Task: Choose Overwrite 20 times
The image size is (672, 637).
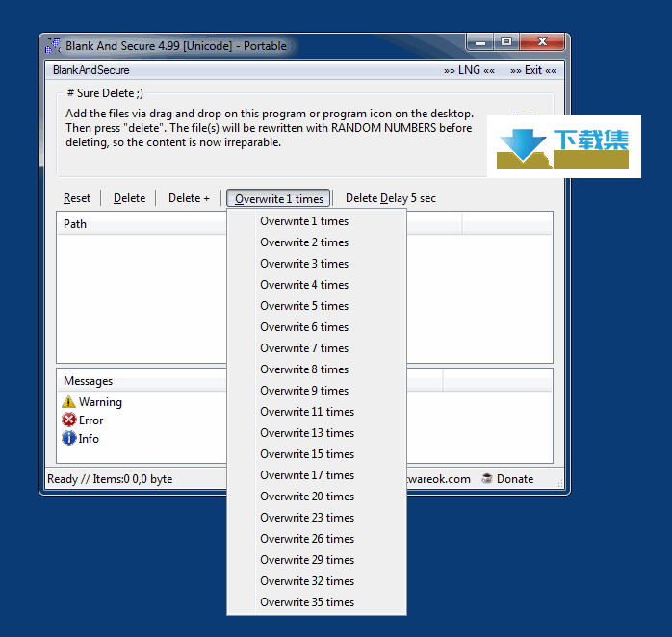Action: pyautogui.click(x=317, y=497)
